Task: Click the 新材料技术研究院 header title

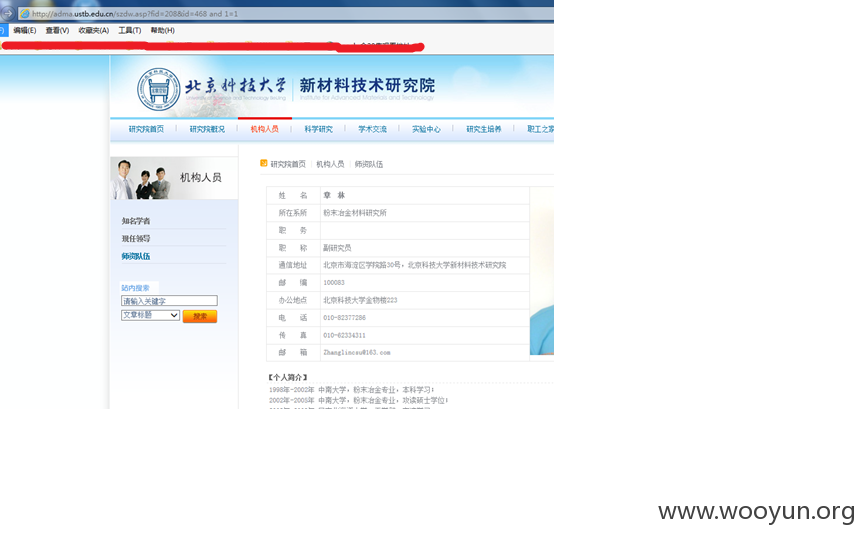Action: 367,85
